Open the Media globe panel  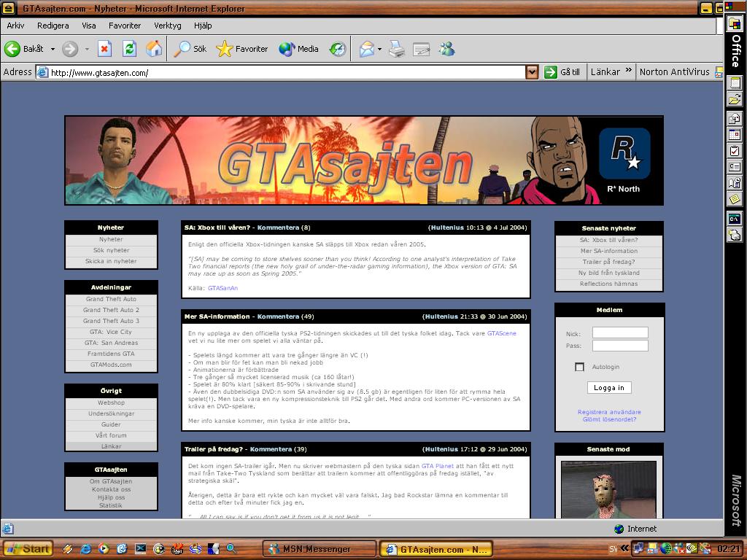coord(298,49)
